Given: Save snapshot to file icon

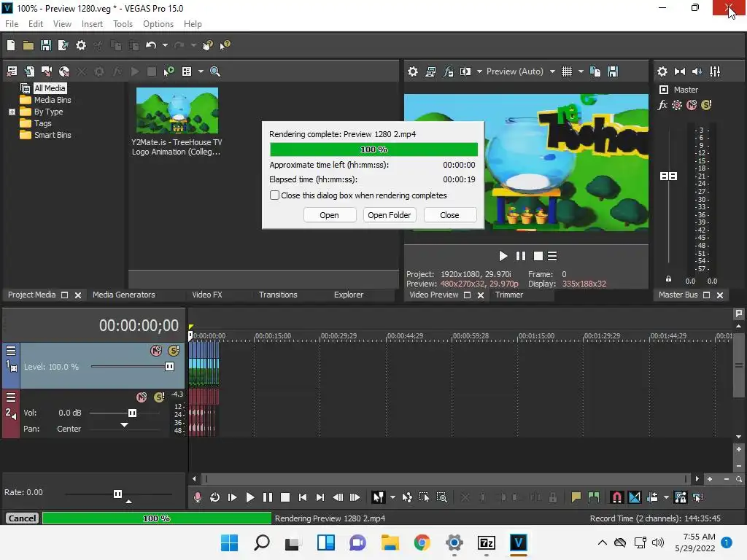Looking at the screenshot, I should coord(613,71).
